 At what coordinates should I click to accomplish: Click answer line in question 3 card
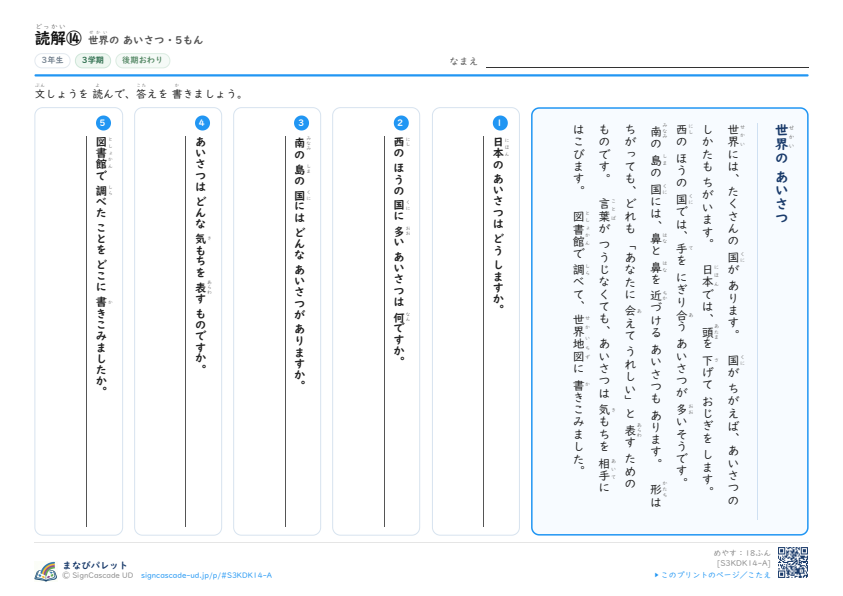(x=285, y=332)
